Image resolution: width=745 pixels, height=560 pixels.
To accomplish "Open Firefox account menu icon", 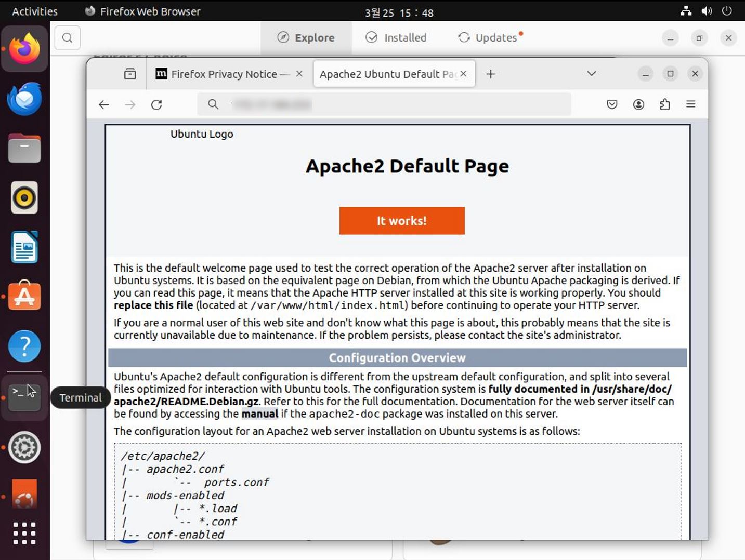I will pos(638,104).
